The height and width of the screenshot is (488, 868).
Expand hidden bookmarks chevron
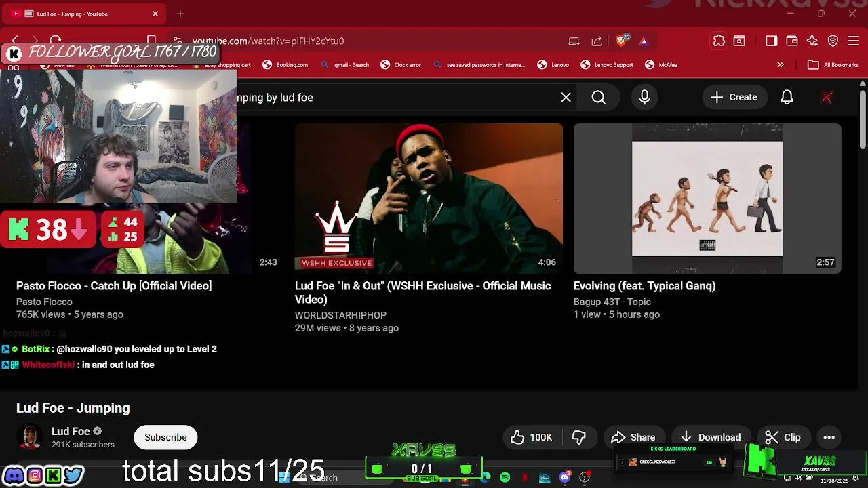(x=781, y=65)
